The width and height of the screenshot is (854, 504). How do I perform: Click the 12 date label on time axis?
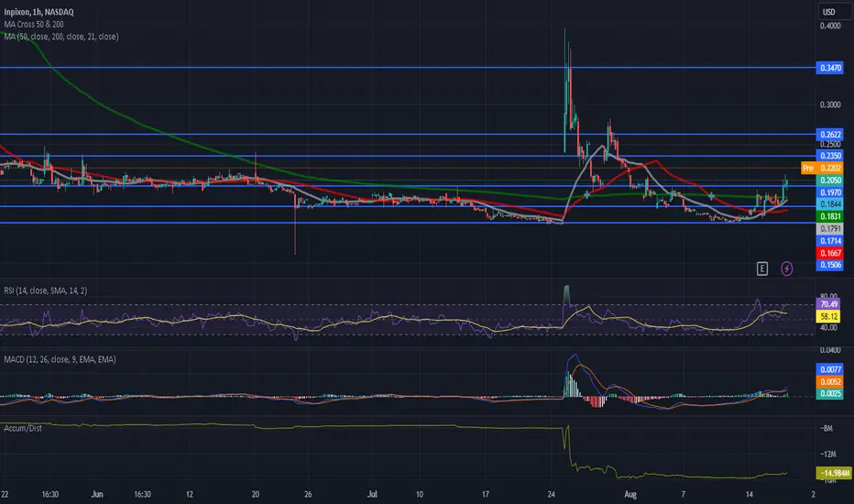[x=189, y=494]
